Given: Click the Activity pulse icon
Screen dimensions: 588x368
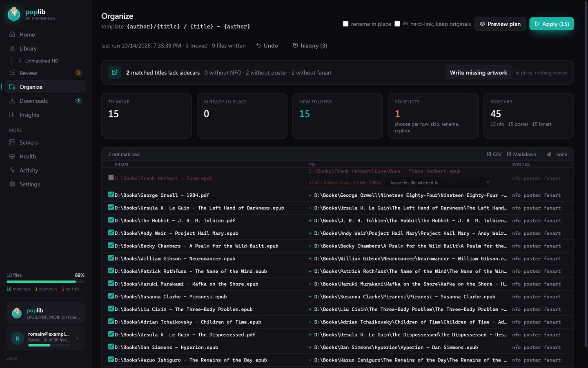Looking at the screenshot, I should (12, 170).
